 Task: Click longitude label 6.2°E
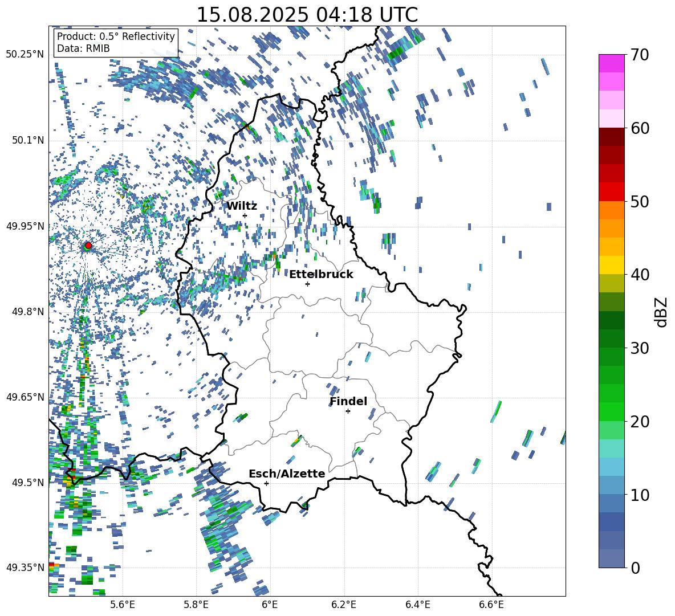(x=344, y=605)
